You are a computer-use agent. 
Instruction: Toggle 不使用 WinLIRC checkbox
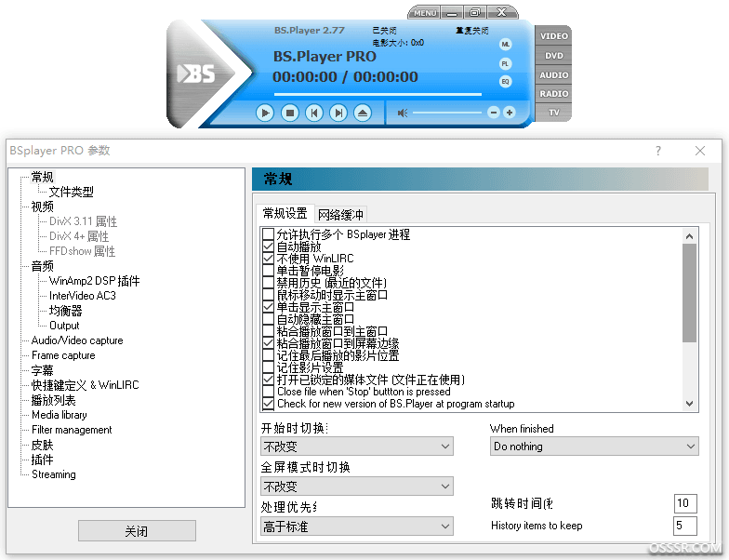[x=268, y=259]
